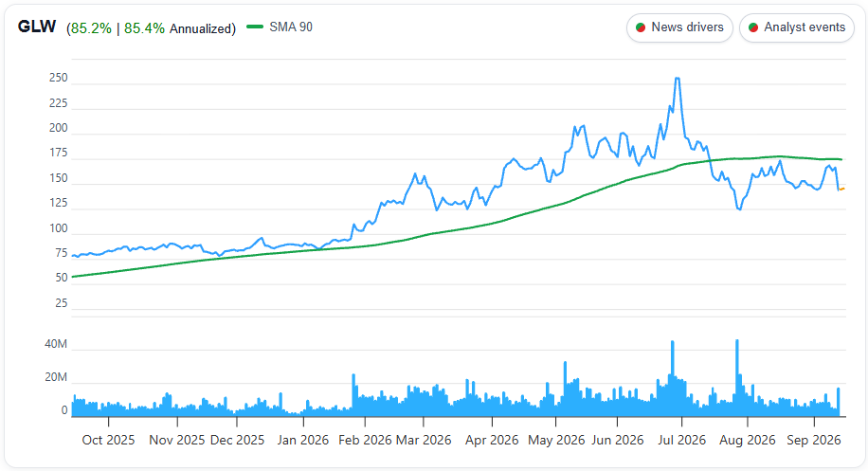Click the price peak above 250 near July 2026
868x471 pixels.
click(x=677, y=79)
